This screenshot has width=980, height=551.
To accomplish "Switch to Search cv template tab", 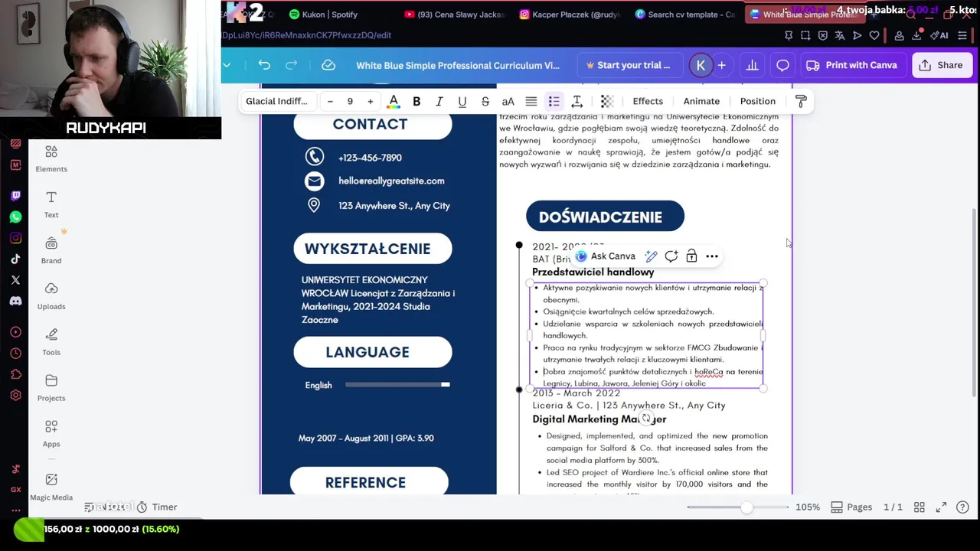I will tap(685, 15).
